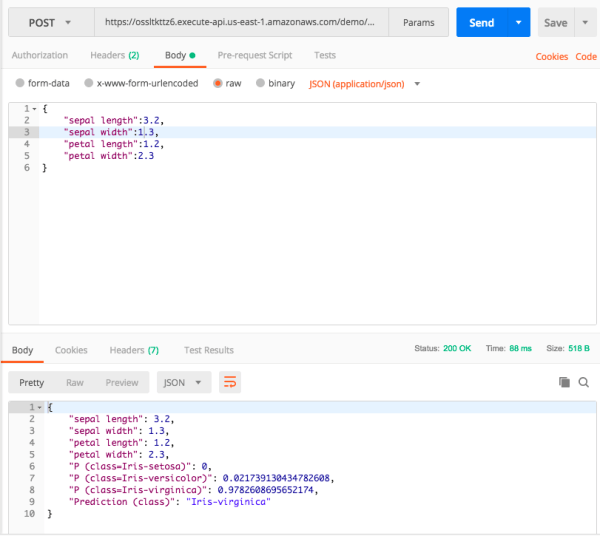Click the "Iris-virginica" prediction value

pos(228,502)
